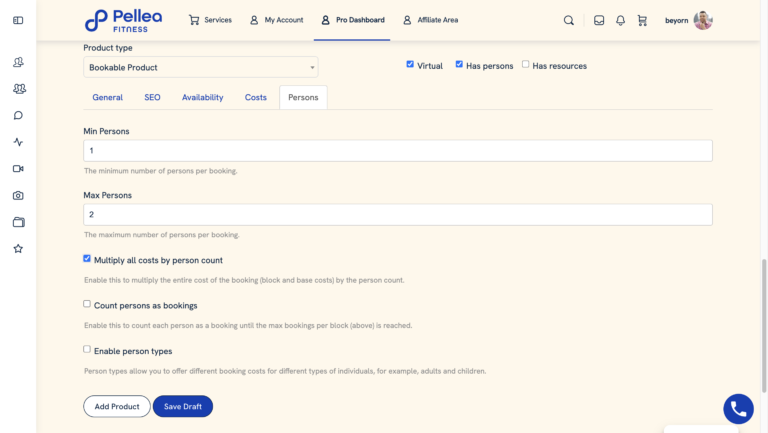Open the notifications bell icon

click(x=620, y=20)
